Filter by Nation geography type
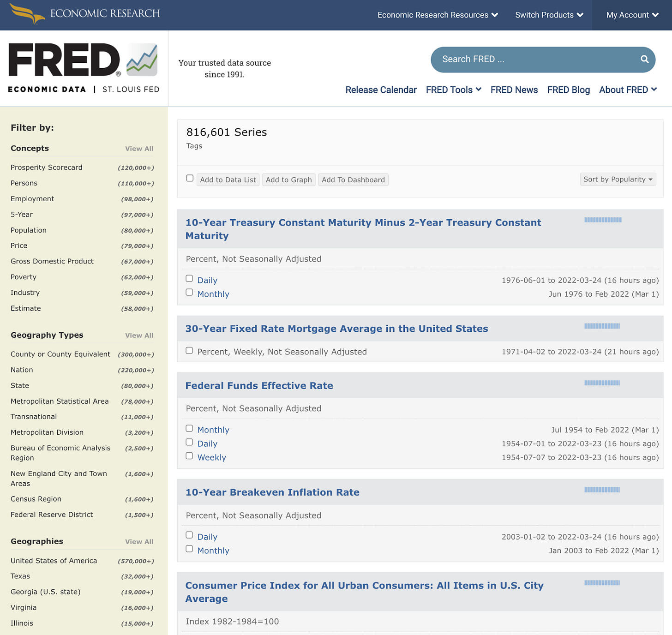Viewport: 672px width, 635px height. click(x=22, y=370)
